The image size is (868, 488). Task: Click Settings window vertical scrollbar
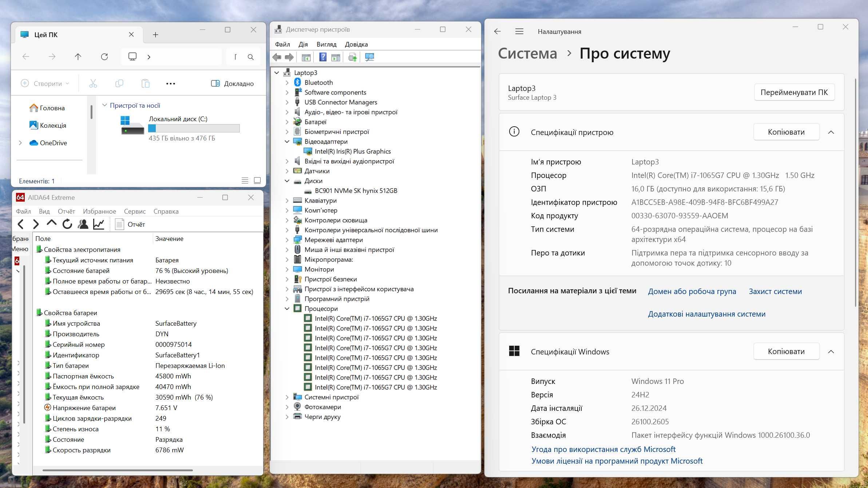(x=855, y=193)
